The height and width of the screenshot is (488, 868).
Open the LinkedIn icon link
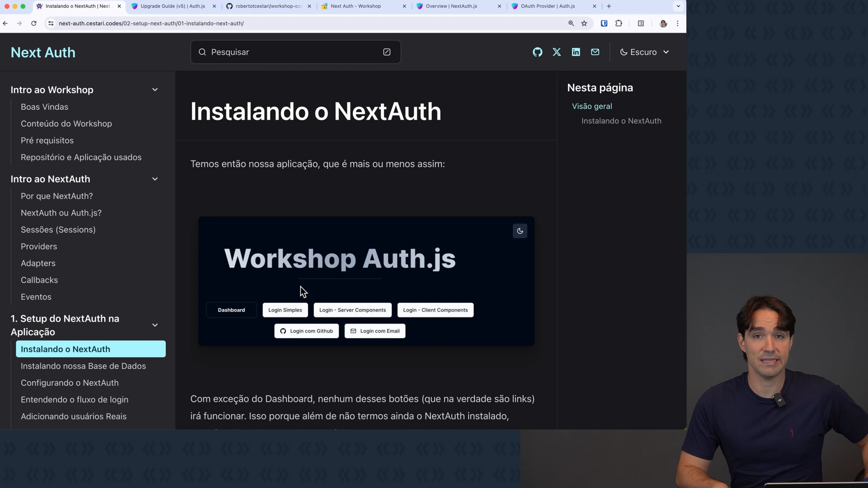576,52
